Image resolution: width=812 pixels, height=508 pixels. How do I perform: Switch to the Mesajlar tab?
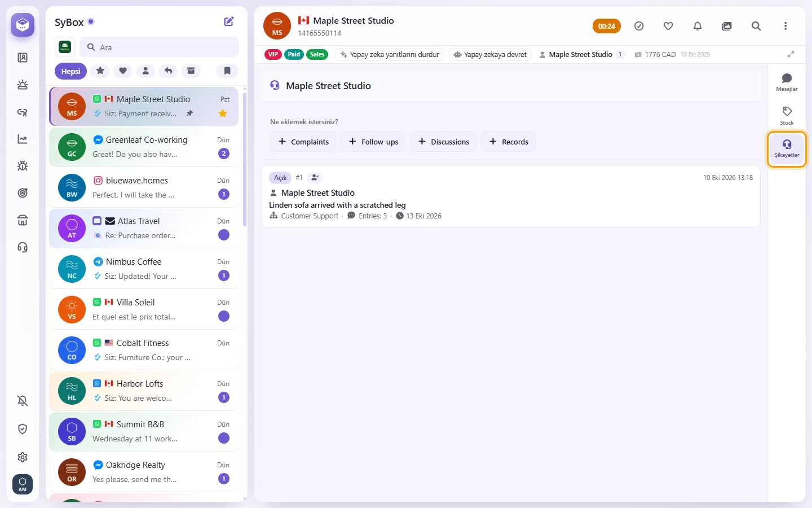point(787,82)
